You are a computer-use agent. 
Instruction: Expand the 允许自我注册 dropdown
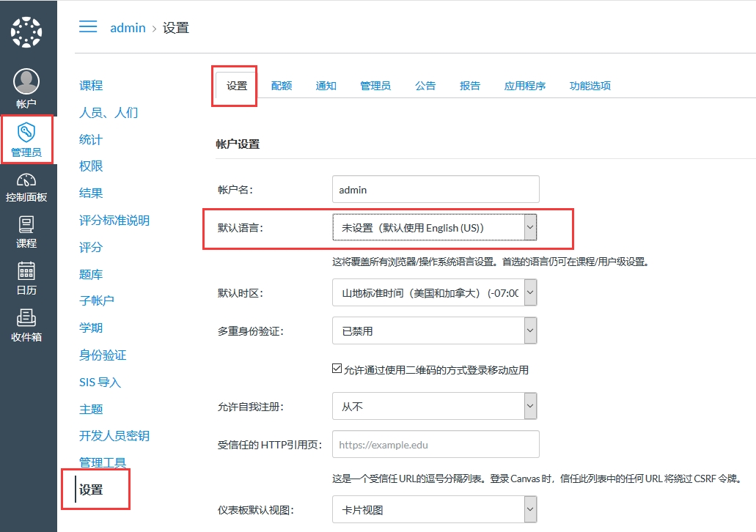[435, 406]
